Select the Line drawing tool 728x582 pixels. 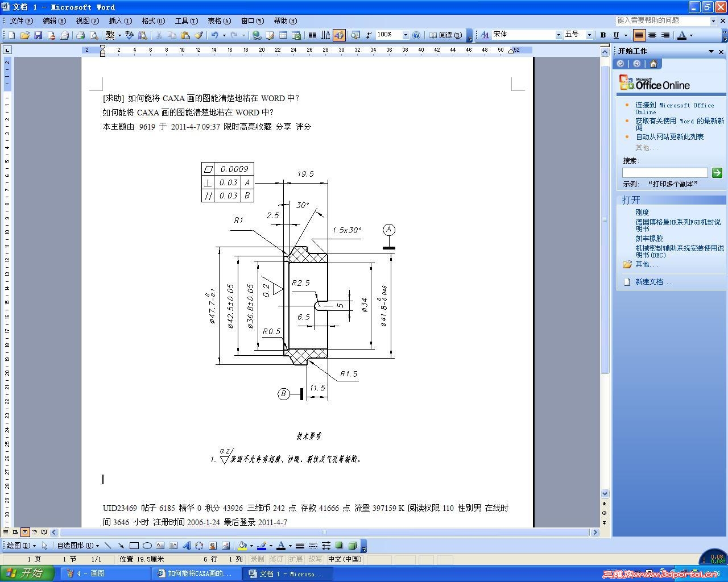coord(107,546)
